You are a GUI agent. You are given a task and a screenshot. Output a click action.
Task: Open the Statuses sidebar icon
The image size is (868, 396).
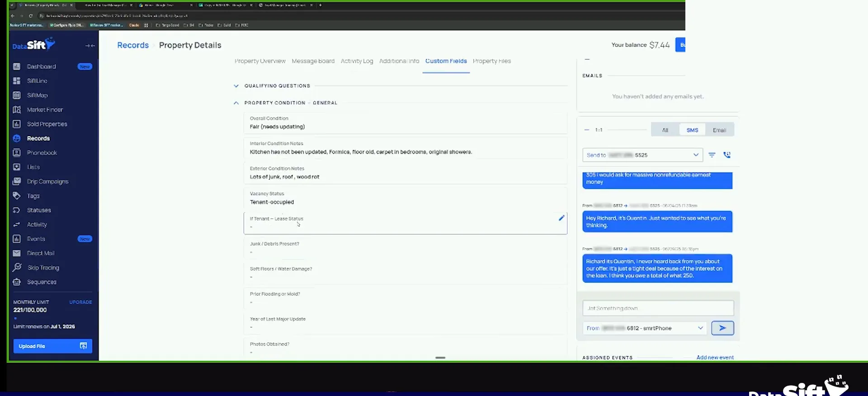(17, 210)
